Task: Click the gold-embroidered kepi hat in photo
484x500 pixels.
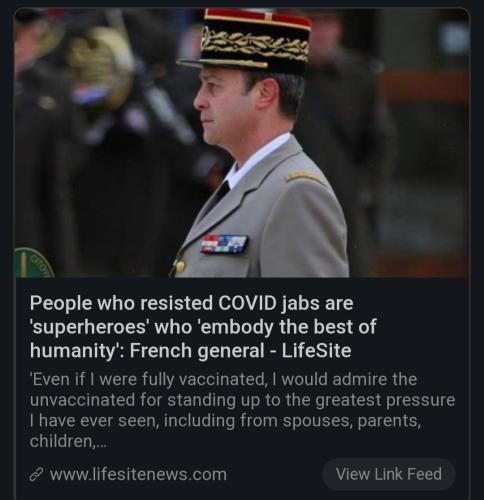Action: [x=250, y=40]
